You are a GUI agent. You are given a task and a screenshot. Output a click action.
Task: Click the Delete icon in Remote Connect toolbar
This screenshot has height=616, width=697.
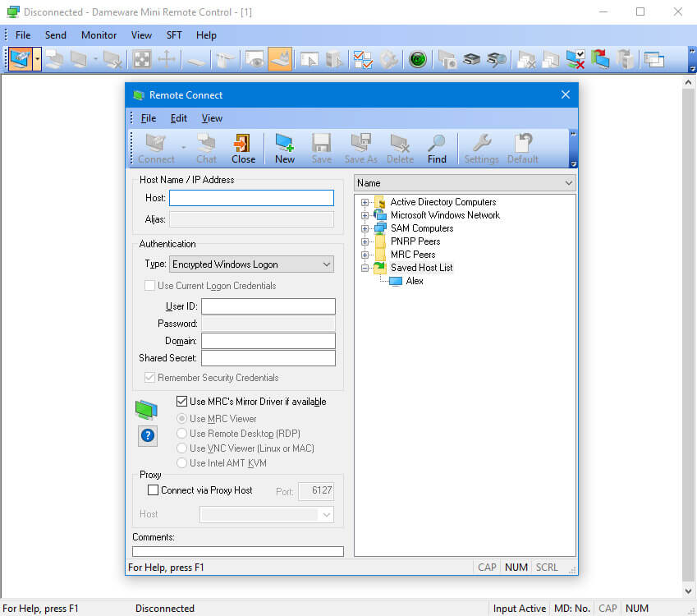[x=400, y=149]
